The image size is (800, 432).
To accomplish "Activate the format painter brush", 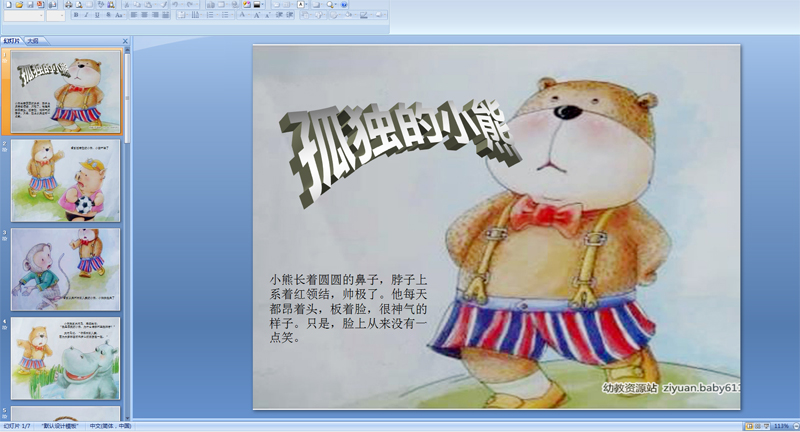I will [x=164, y=5].
